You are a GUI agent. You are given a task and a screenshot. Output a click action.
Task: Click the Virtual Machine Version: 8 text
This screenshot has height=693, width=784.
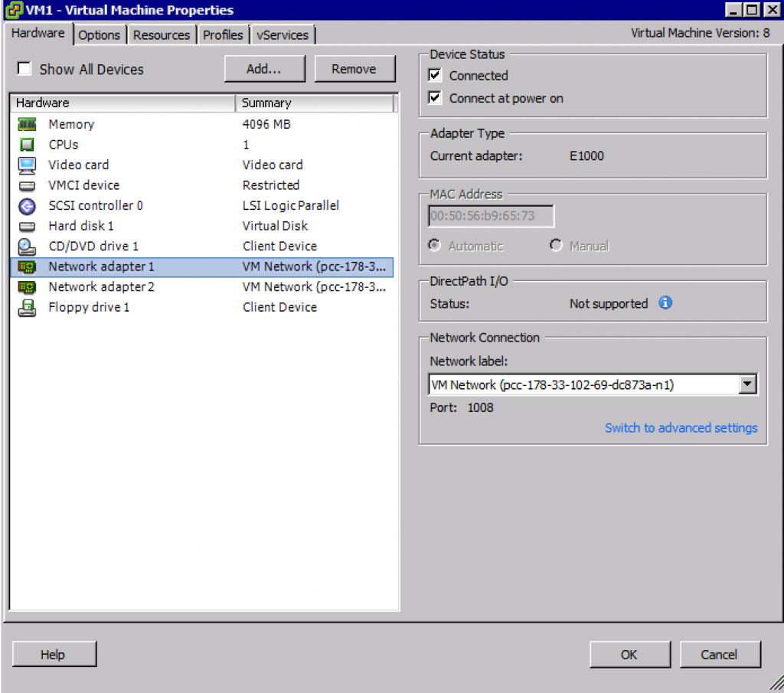(700, 33)
